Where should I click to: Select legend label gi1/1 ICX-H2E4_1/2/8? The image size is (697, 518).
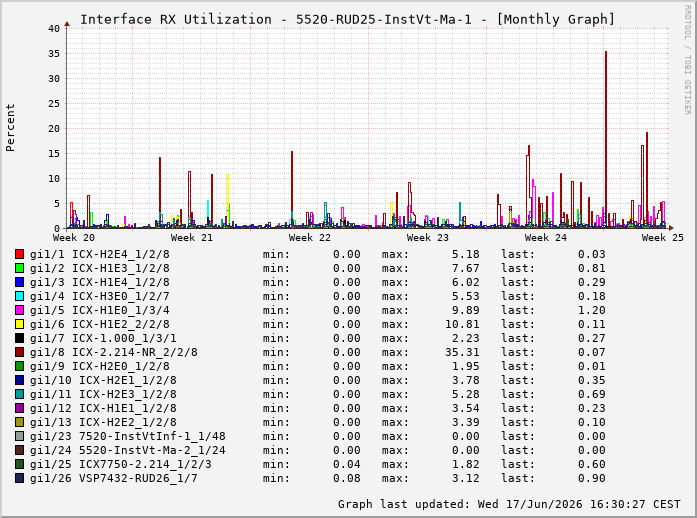pos(100,254)
